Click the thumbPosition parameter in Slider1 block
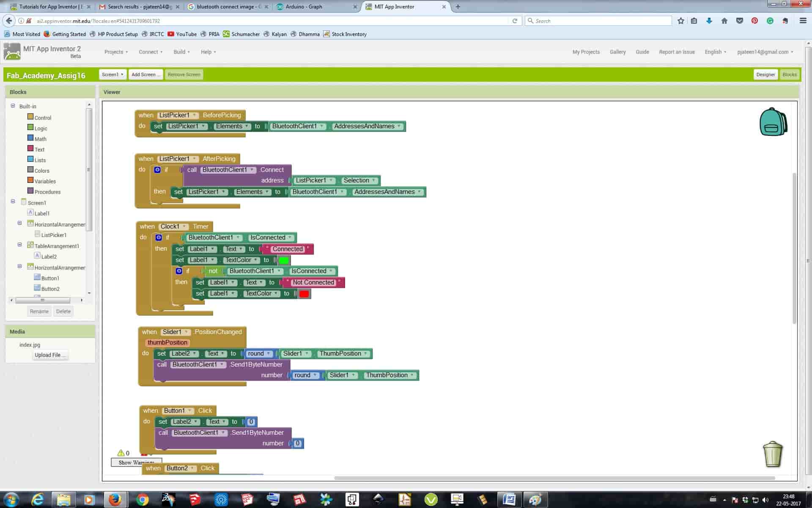 (x=167, y=342)
